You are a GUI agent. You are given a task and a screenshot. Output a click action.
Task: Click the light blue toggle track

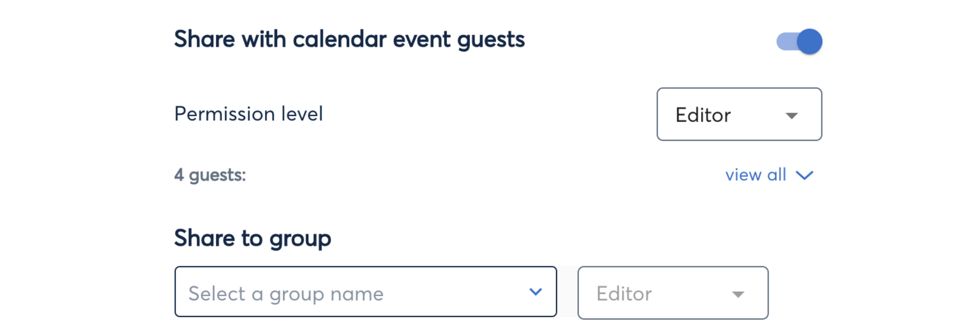pos(785,42)
